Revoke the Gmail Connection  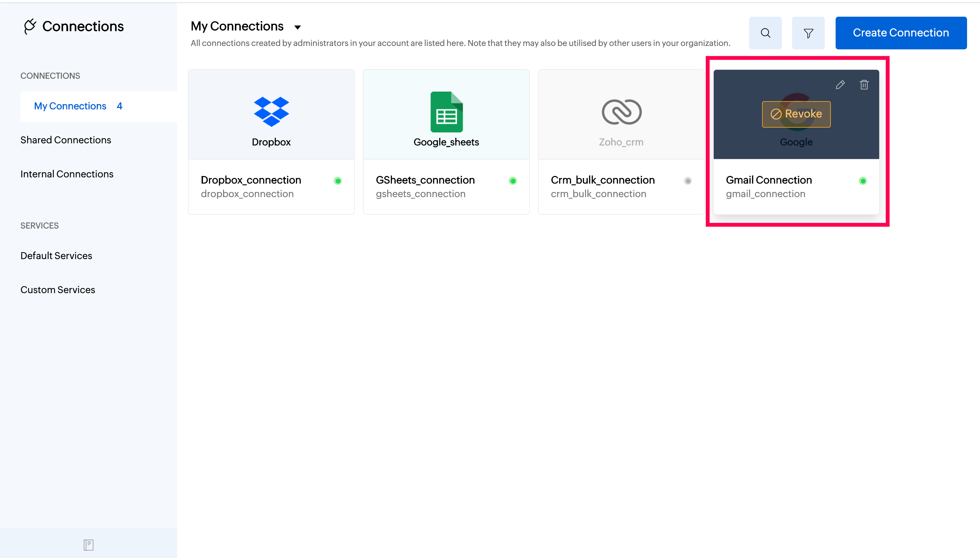(x=796, y=114)
